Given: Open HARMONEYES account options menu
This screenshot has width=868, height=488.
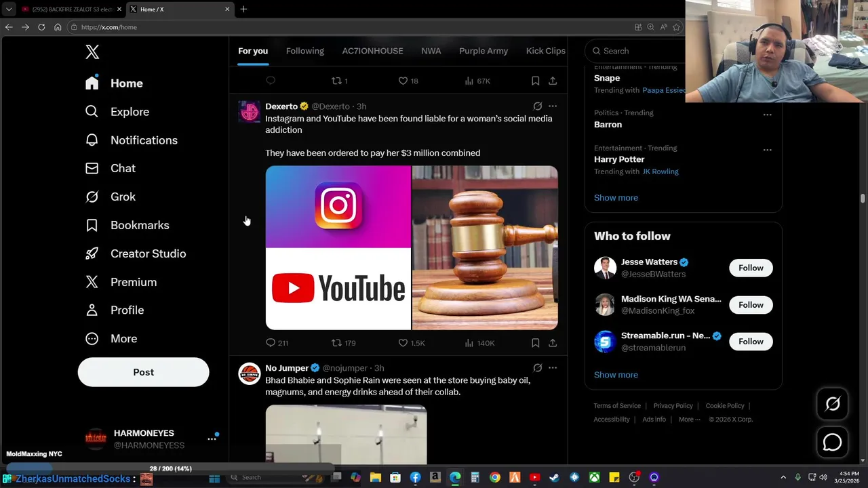Looking at the screenshot, I should (x=212, y=439).
